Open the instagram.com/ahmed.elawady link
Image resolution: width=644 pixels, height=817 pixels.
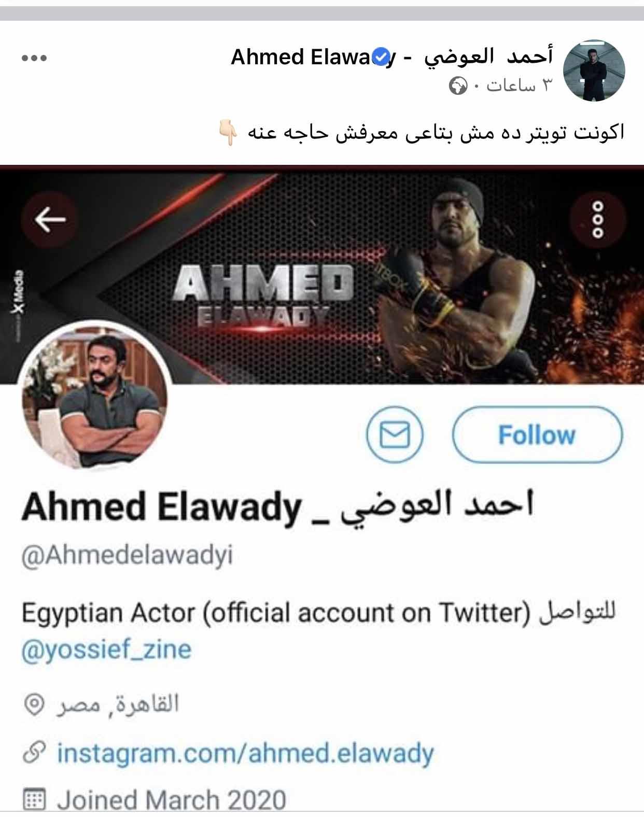[245, 753]
